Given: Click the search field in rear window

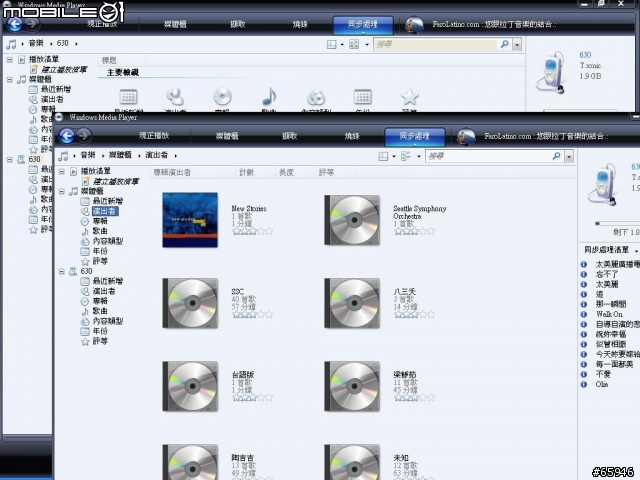Looking at the screenshot, I should click(x=436, y=44).
